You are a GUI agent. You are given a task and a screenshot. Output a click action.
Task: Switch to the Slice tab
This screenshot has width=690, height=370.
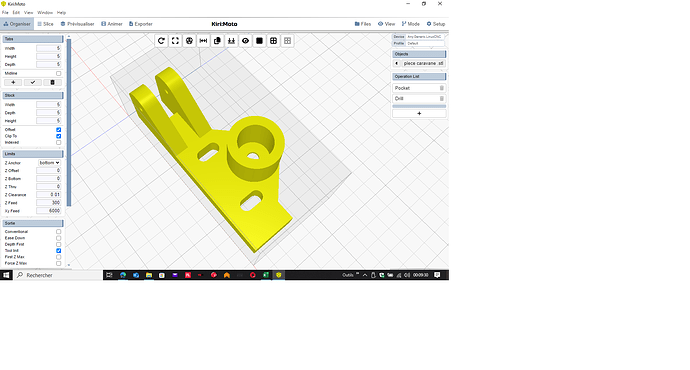click(45, 24)
